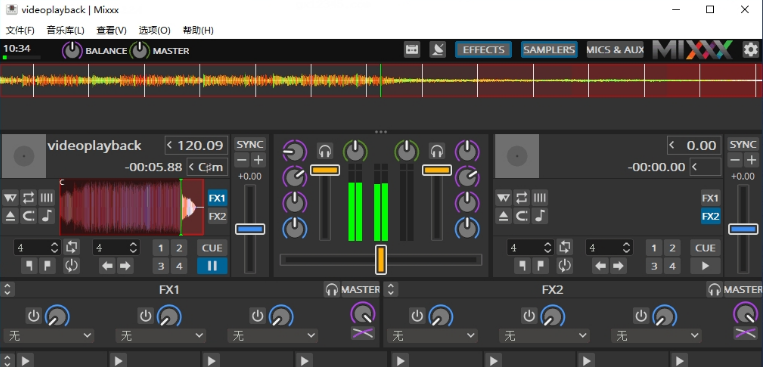Toggle the SAMPLERS section button
The width and height of the screenshot is (764, 367).
click(x=549, y=50)
